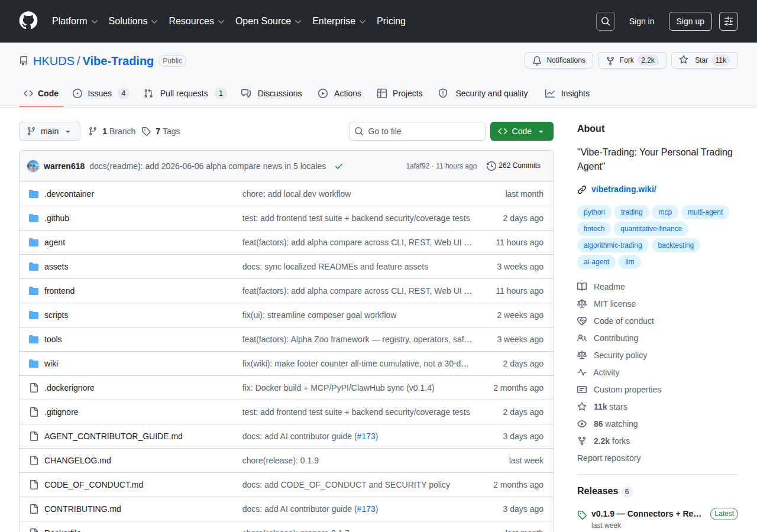Open the Enterprise dropdown menu

tap(339, 21)
